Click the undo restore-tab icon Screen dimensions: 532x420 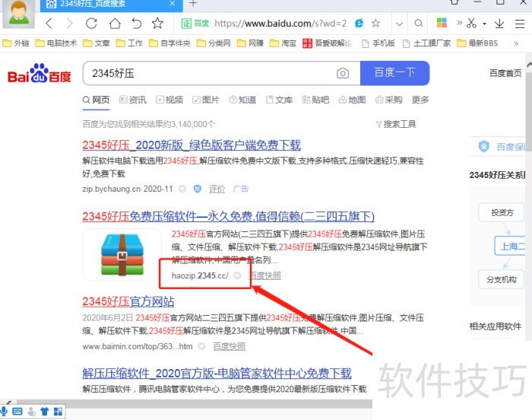[x=136, y=24]
